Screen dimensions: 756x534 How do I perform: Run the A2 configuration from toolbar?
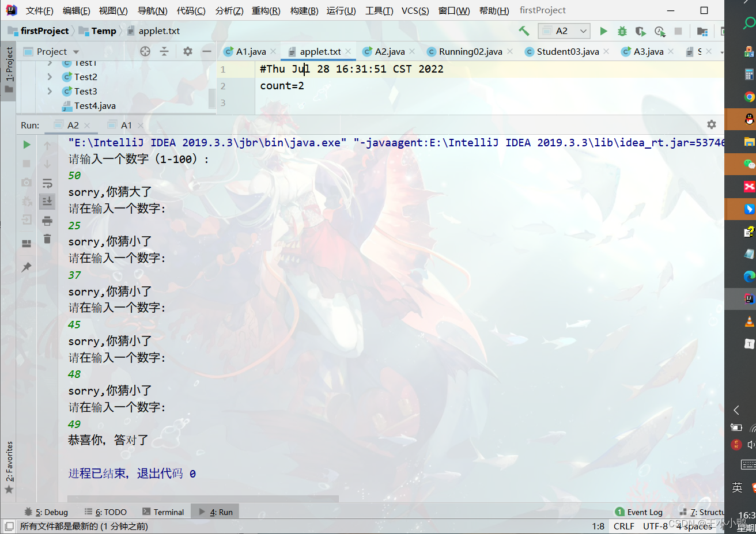603,31
